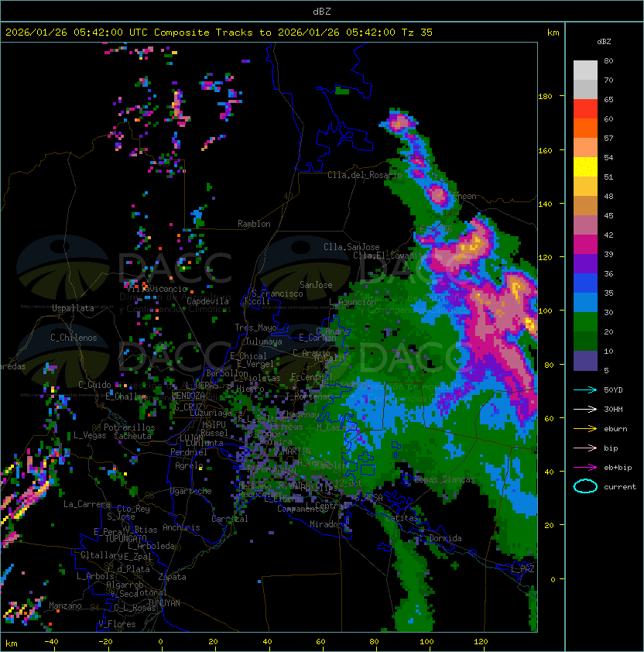Select the dark orange 57-60 dBZ swatch
This screenshot has width=644, height=652.
pyautogui.click(x=585, y=129)
